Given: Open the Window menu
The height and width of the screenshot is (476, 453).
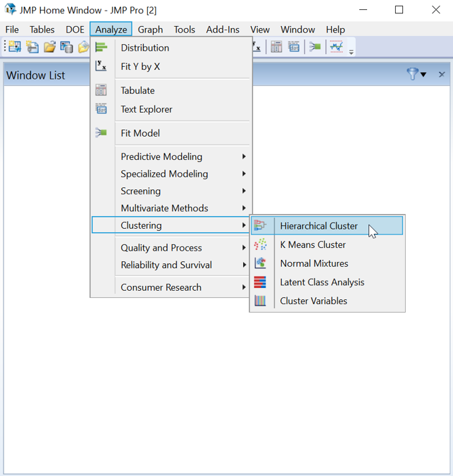Looking at the screenshot, I should [x=298, y=29].
